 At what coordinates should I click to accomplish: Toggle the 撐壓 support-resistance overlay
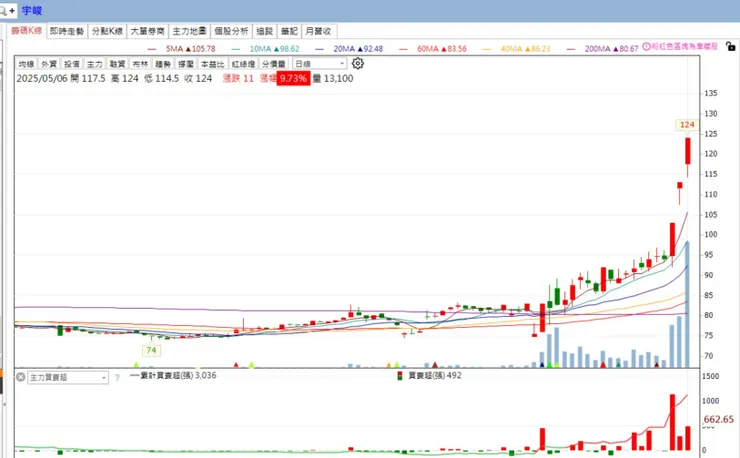185,64
